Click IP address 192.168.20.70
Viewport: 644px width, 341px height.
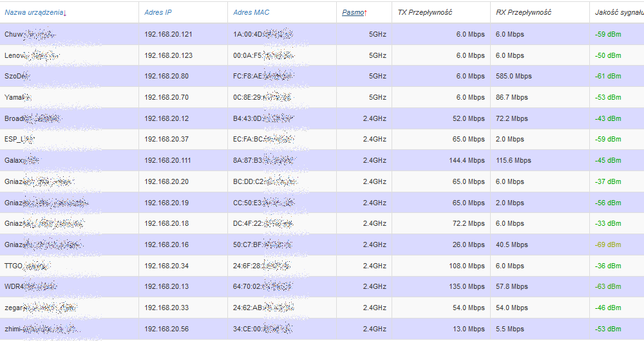[166, 98]
